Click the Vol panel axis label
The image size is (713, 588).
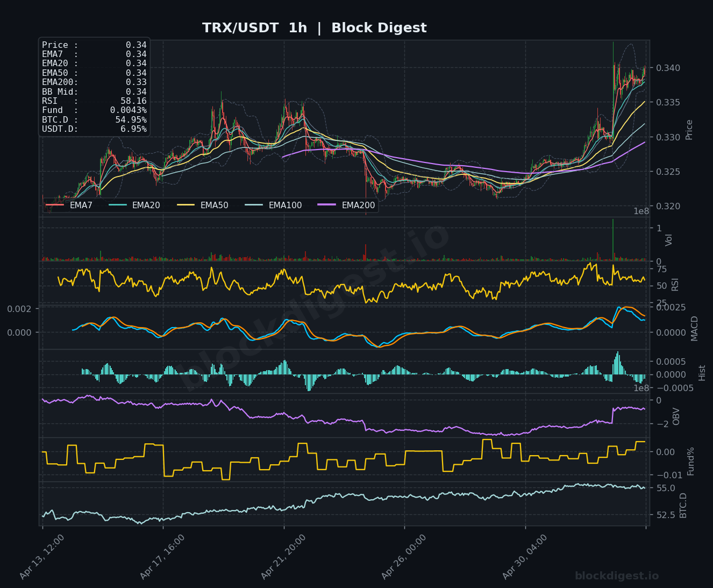click(x=669, y=240)
